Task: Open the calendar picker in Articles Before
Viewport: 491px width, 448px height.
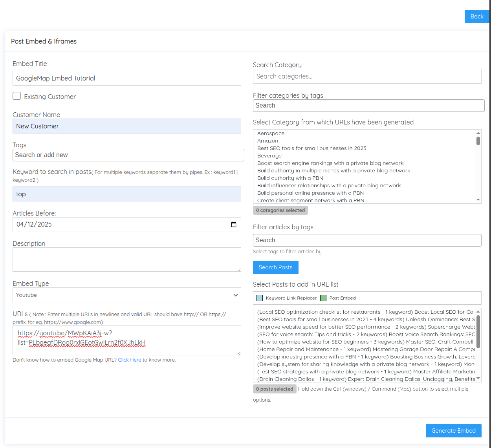Action: [234, 225]
